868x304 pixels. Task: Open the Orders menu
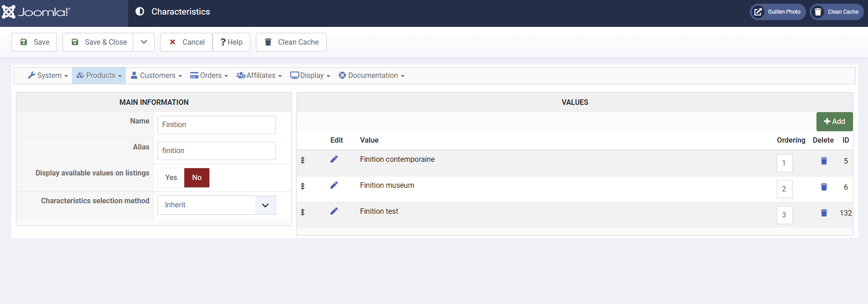pyautogui.click(x=209, y=76)
